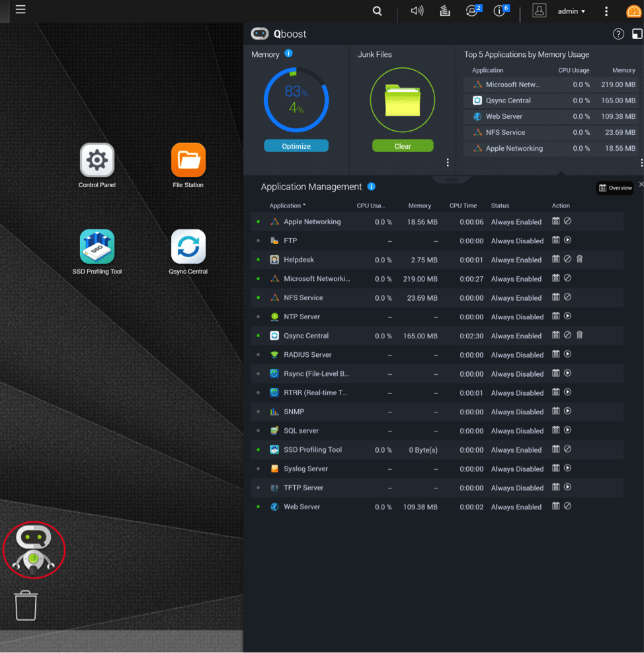Open schedule icon for SQL server
This screenshot has height=653, width=644.
pyautogui.click(x=555, y=430)
